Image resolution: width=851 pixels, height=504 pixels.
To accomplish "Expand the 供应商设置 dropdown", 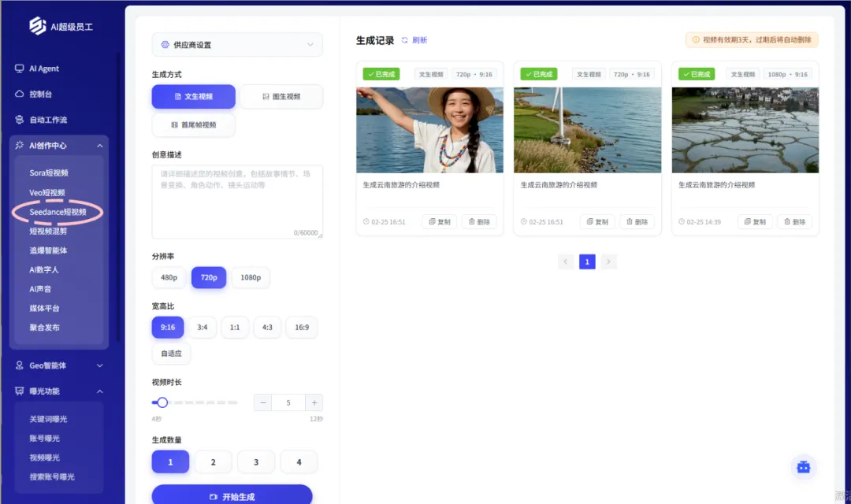I will click(x=237, y=44).
